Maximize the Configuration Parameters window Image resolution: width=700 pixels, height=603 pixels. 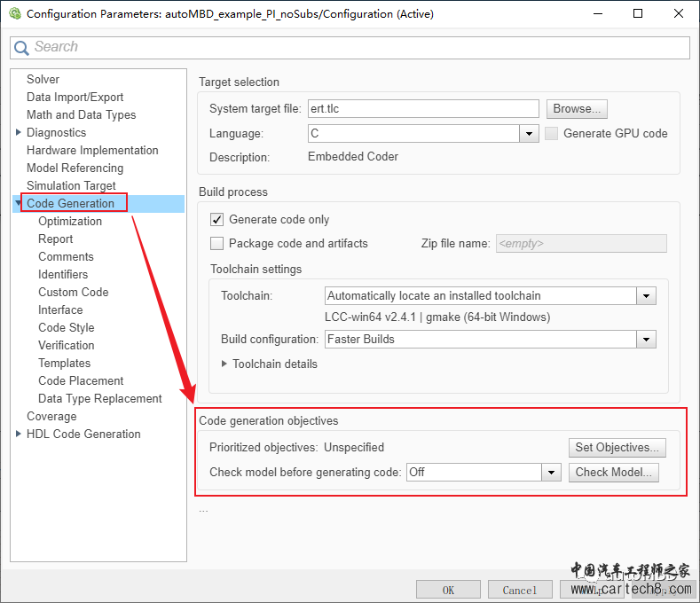(638, 13)
